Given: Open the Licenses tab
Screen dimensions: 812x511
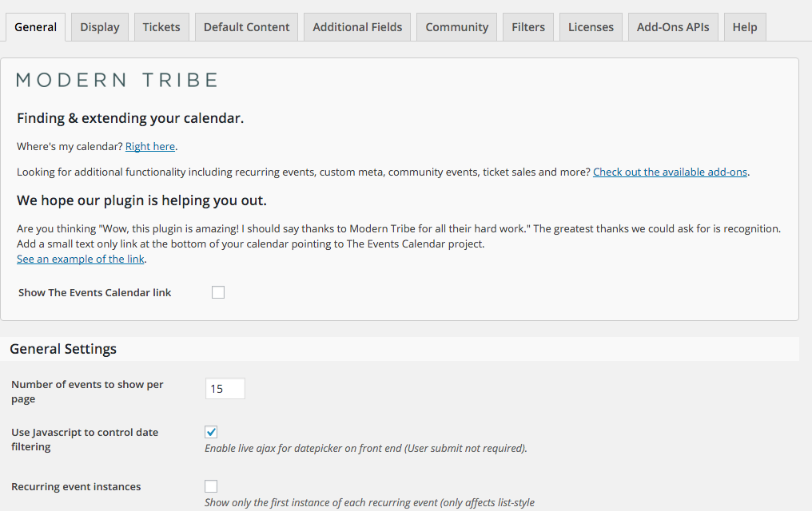Looking at the screenshot, I should [591, 27].
